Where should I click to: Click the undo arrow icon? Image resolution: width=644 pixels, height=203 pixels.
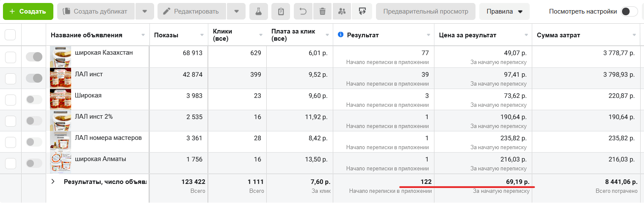[303, 11]
